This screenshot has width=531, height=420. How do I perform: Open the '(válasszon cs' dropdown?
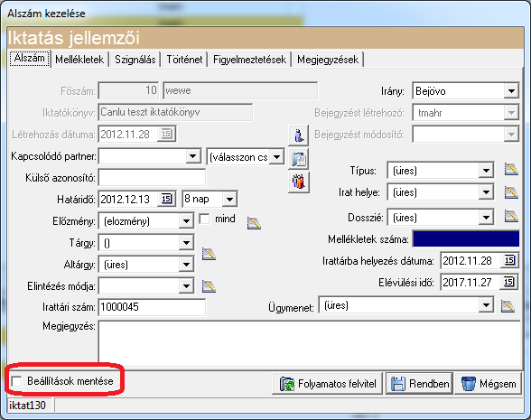(276, 157)
